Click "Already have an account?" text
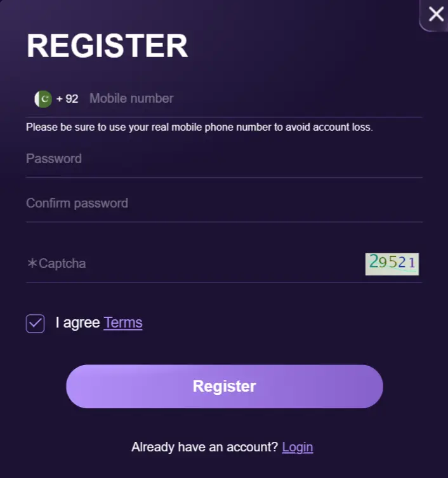 point(204,447)
